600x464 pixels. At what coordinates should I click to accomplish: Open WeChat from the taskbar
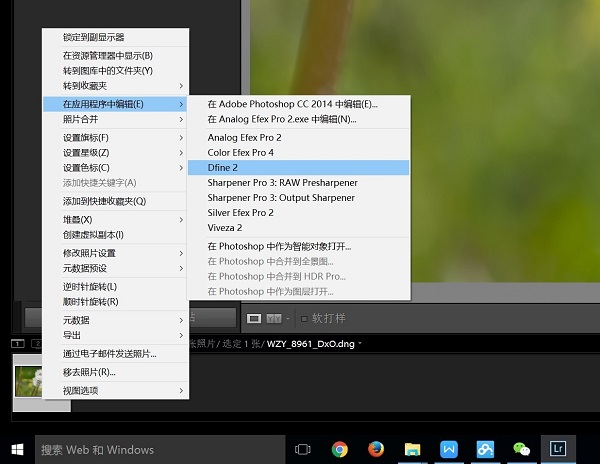click(521, 449)
